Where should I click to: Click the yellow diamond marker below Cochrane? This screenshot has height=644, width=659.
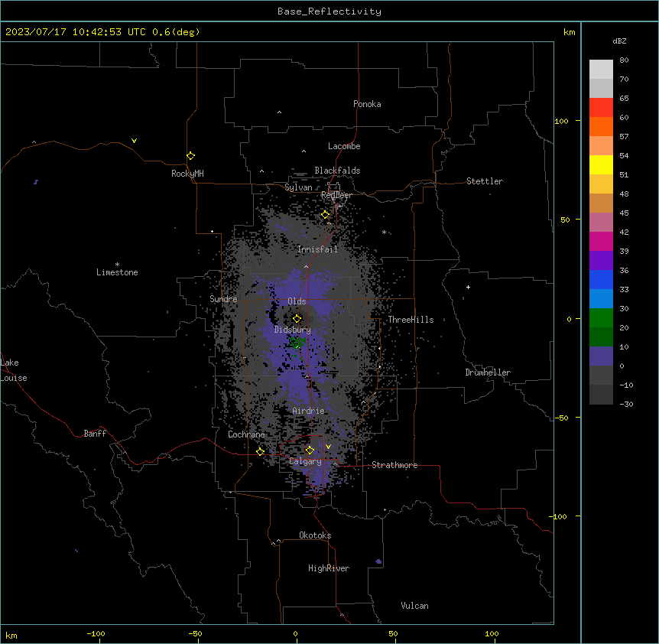[x=260, y=451]
